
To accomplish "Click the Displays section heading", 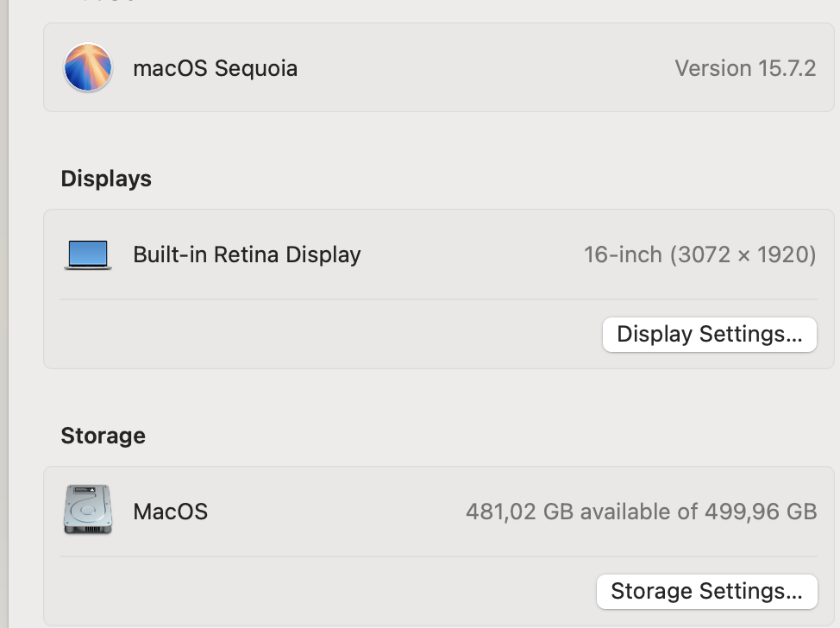I will pyautogui.click(x=106, y=179).
